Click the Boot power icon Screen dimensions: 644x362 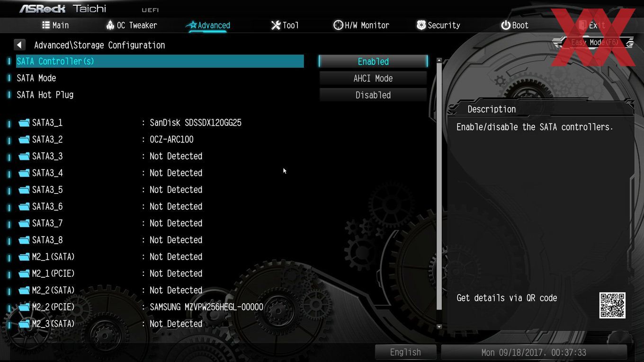506,25
